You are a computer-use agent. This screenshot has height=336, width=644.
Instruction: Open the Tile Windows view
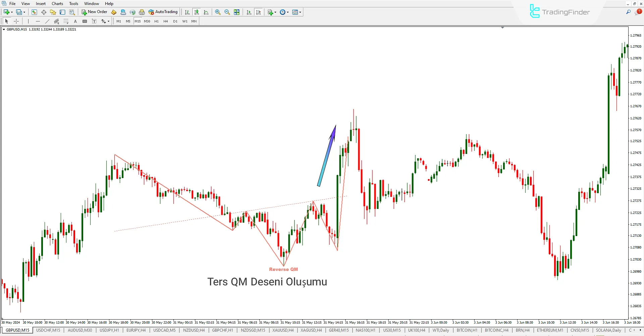point(236,12)
